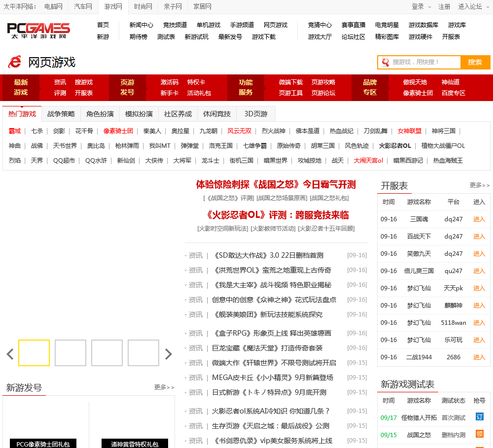Open the PCG像素骑士团礼包 gift card
This screenshot has width=493, height=448.
pyautogui.click(x=43, y=444)
